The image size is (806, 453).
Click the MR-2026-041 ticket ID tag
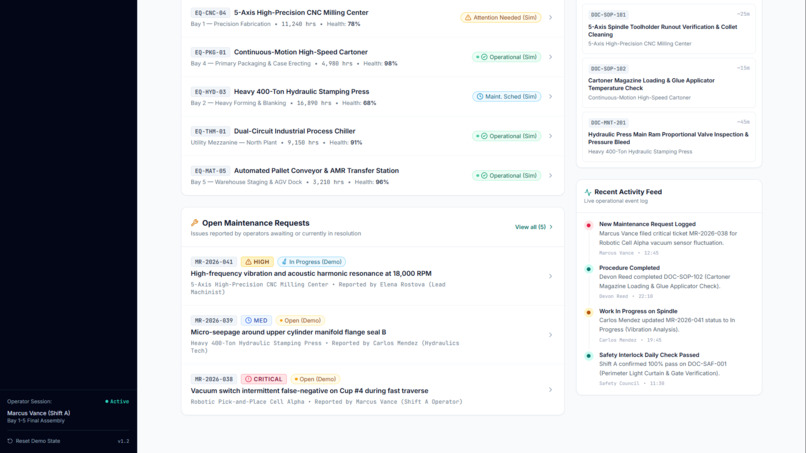(x=214, y=262)
